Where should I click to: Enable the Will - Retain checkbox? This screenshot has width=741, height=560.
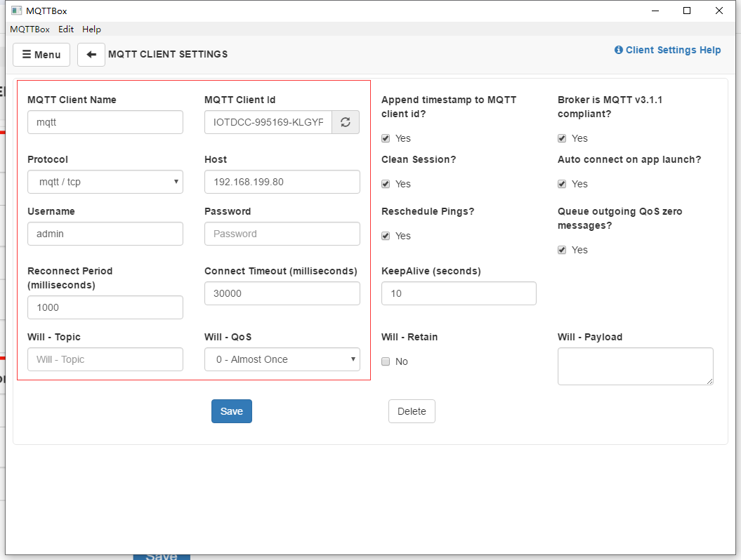386,361
